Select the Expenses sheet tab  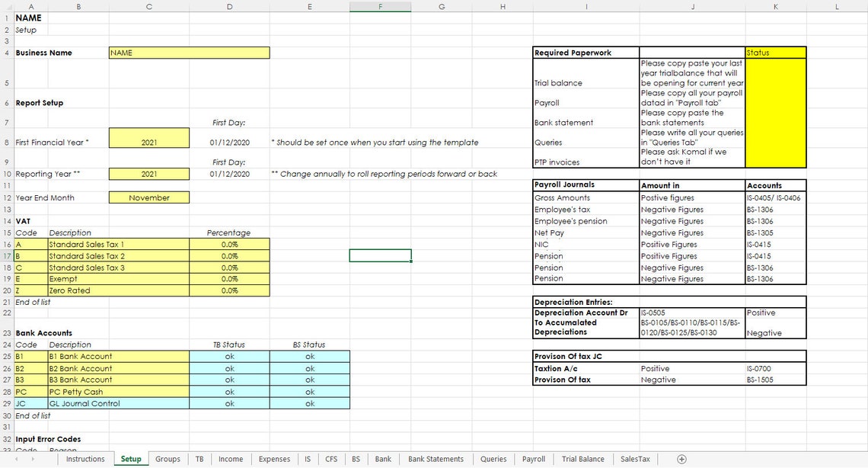pos(274,459)
